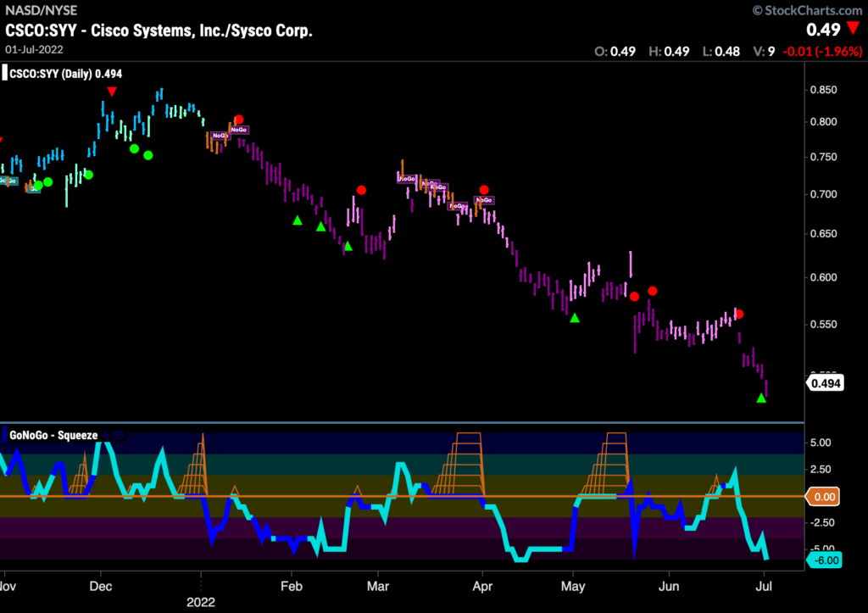Image resolution: width=868 pixels, height=613 pixels.
Task: Click the 0.494 current price tag on the axis
Action: click(826, 383)
